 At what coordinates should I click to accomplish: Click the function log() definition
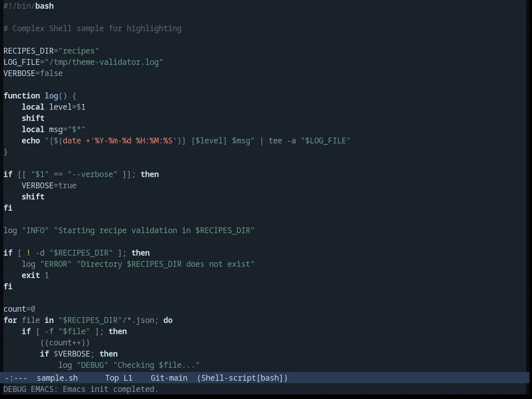40,96
